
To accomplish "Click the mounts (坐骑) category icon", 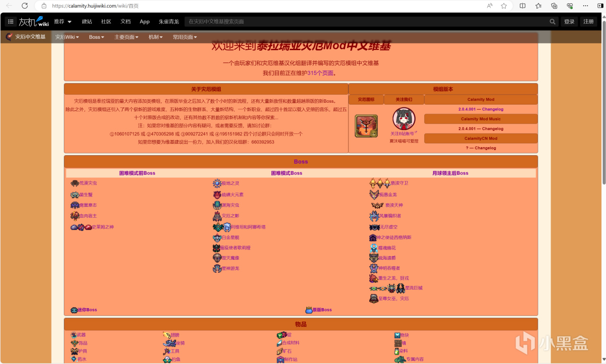I will point(169,343).
